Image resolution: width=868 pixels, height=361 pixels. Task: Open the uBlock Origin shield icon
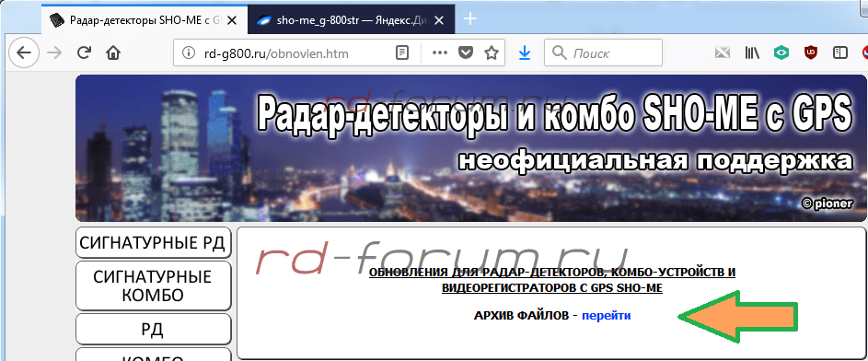click(811, 53)
